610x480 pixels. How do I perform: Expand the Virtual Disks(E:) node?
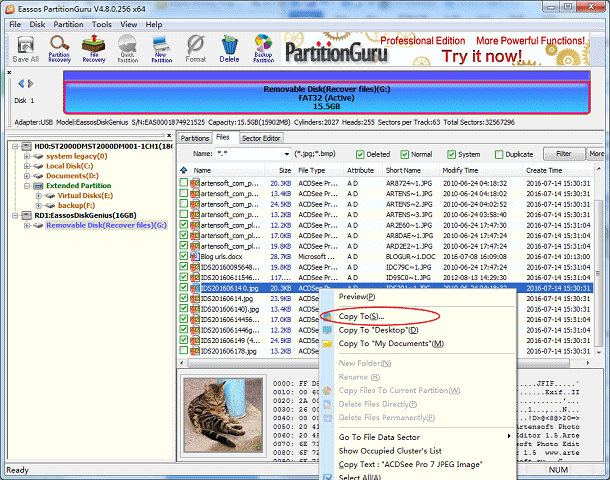pyautogui.click(x=38, y=195)
